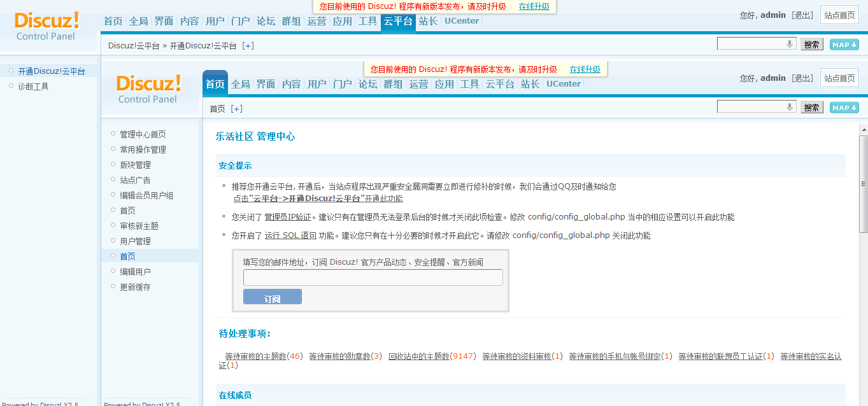Click the highlighted 首页 item in nested sidebar
The width and height of the screenshot is (868, 406).
click(127, 256)
